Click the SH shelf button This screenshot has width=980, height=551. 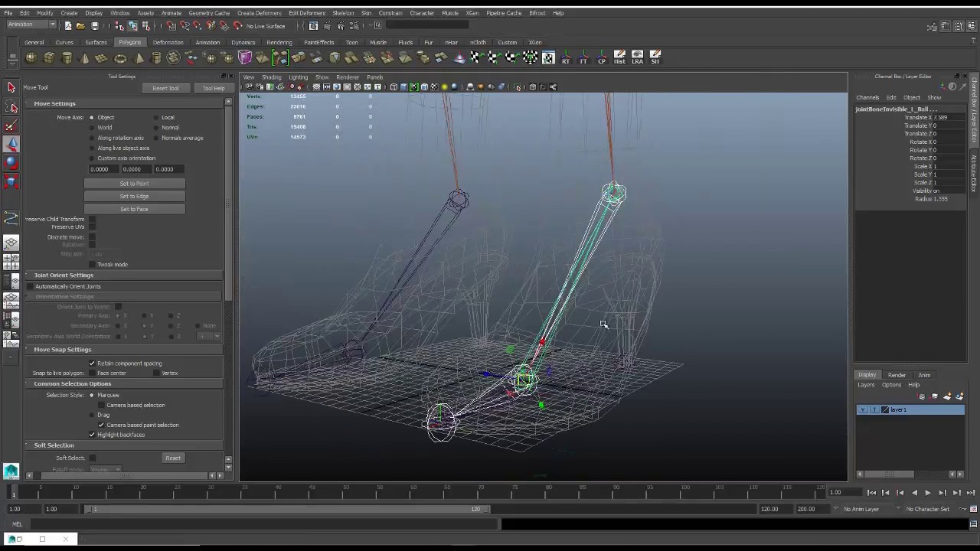(655, 57)
